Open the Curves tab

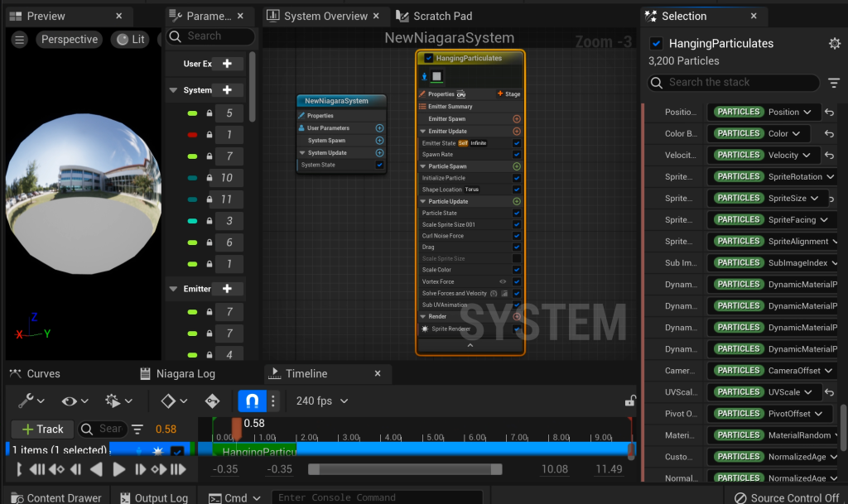pyautogui.click(x=35, y=373)
